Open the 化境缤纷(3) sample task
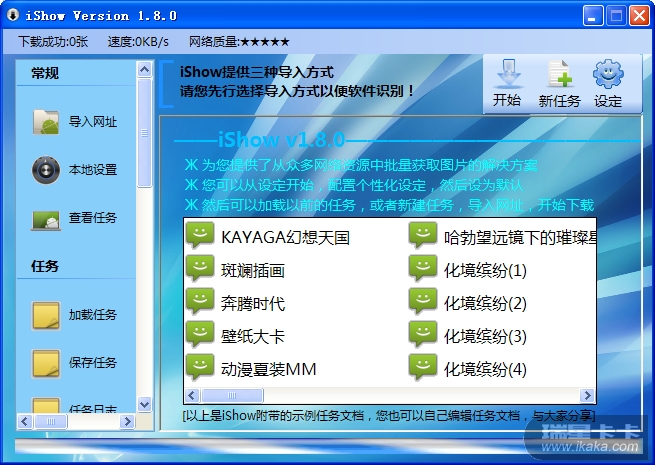The image size is (655, 465). (485, 336)
